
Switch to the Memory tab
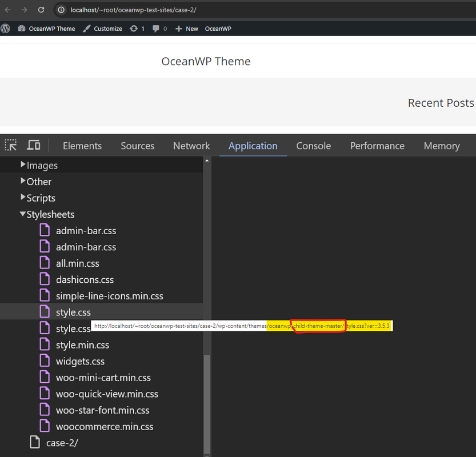[442, 146]
